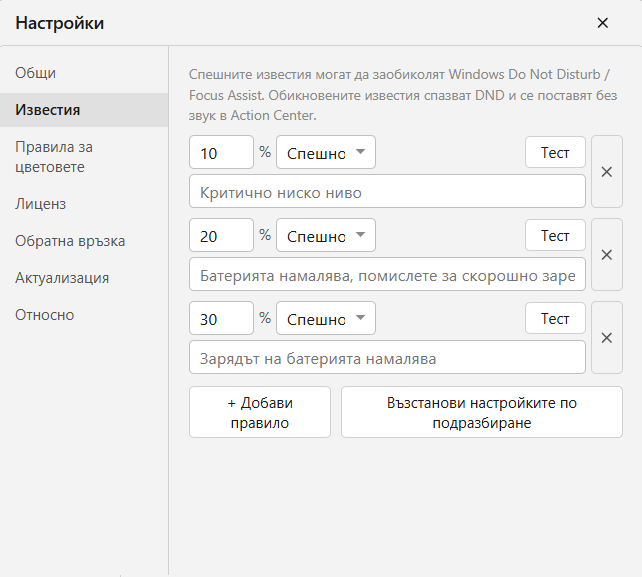642x577 pixels.
Task: Test the 10% notification rule
Action: click(555, 152)
